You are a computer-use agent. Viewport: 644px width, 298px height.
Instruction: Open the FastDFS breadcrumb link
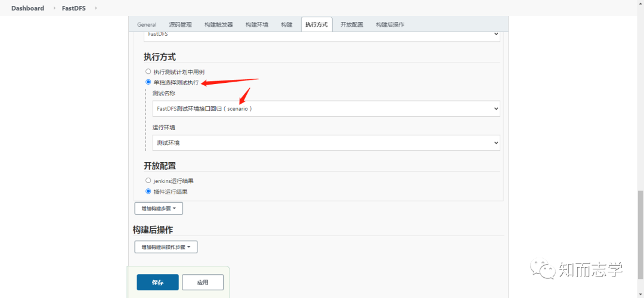(x=74, y=8)
